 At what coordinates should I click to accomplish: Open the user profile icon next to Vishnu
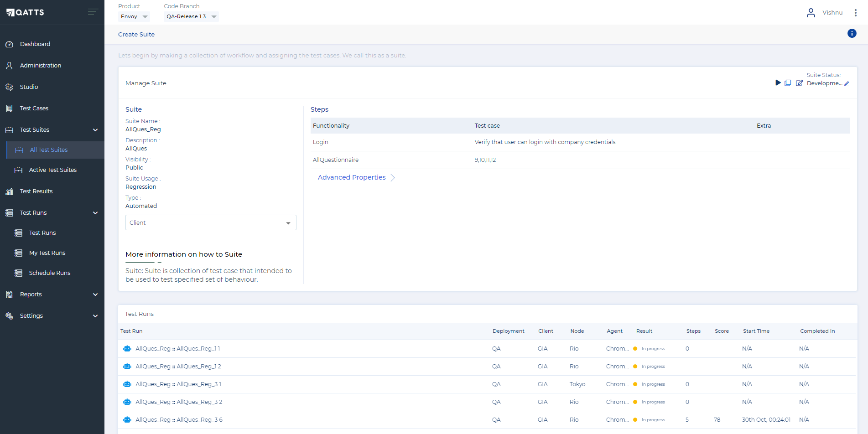(x=811, y=12)
